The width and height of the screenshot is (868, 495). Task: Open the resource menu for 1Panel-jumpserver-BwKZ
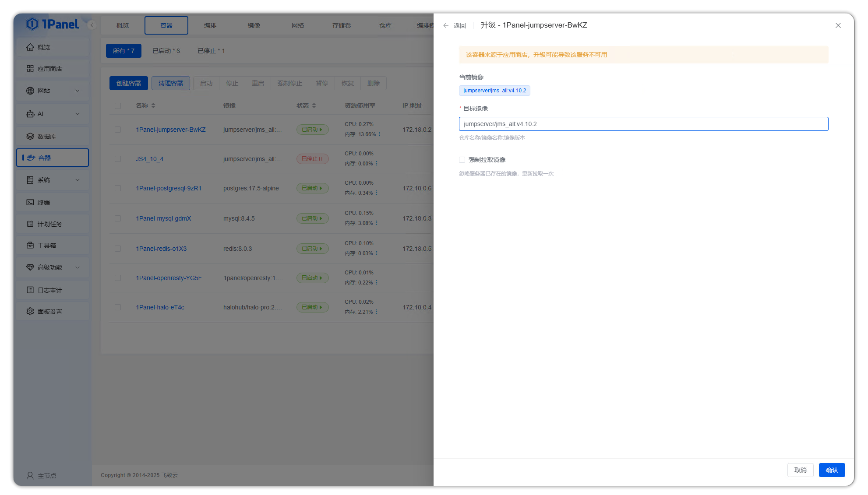(x=379, y=134)
